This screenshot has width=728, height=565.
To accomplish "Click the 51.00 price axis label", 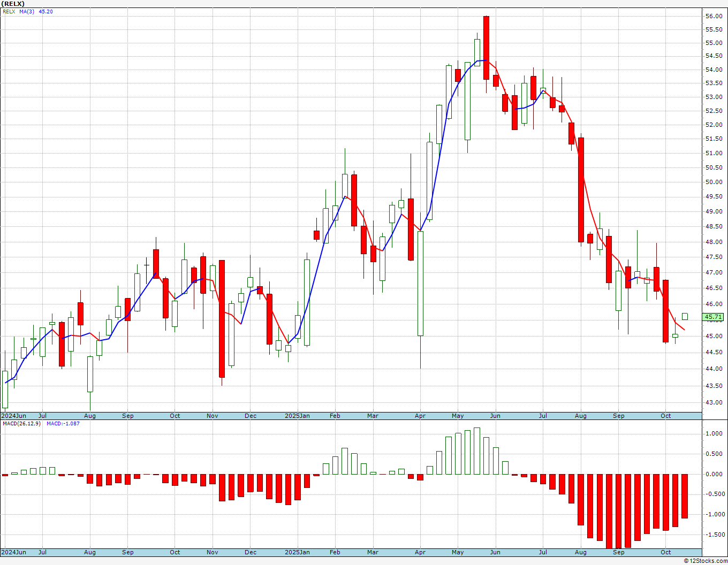I will click(714, 153).
